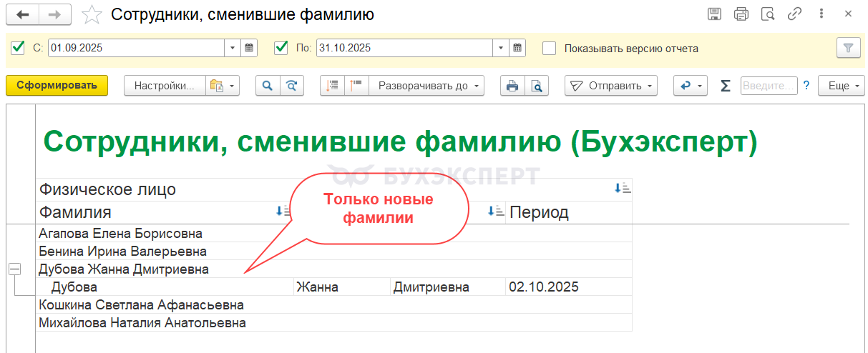Click the Sigma sum icon
The image size is (868, 353).
point(726,86)
